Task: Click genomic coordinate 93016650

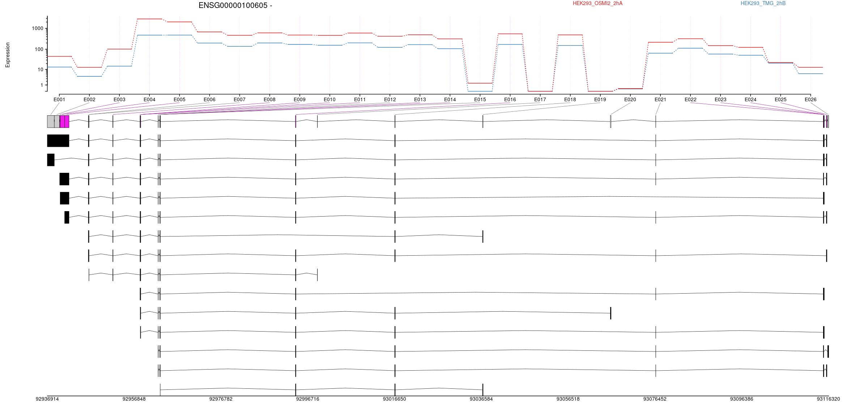Action: [394, 399]
